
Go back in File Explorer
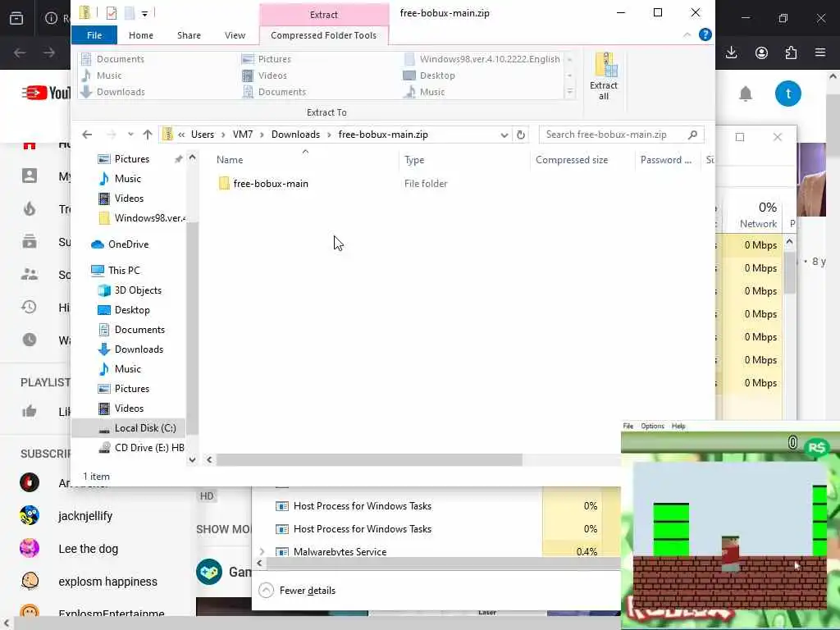tap(87, 135)
